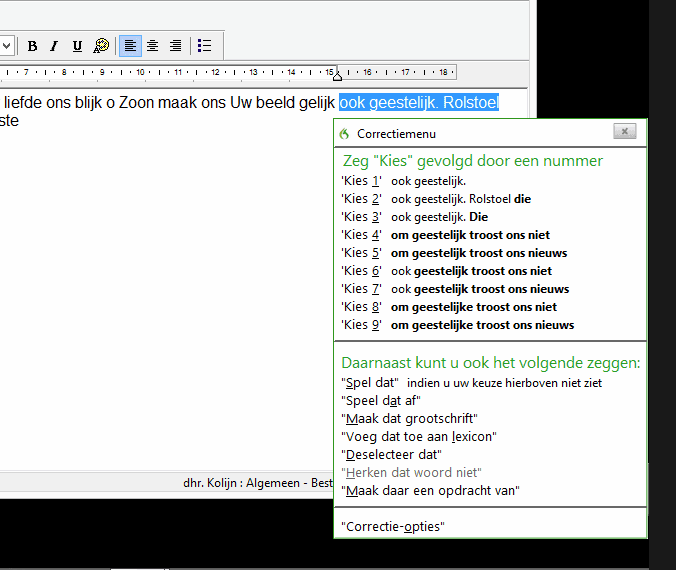The width and height of the screenshot is (676, 570).
Task: Open the font size dropdown arrow
Action: (x=6, y=46)
